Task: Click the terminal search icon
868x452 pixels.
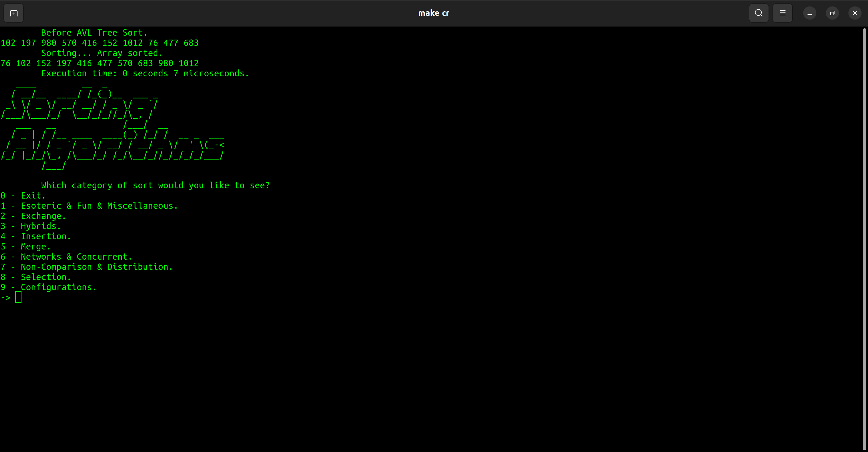Action: pos(758,13)
